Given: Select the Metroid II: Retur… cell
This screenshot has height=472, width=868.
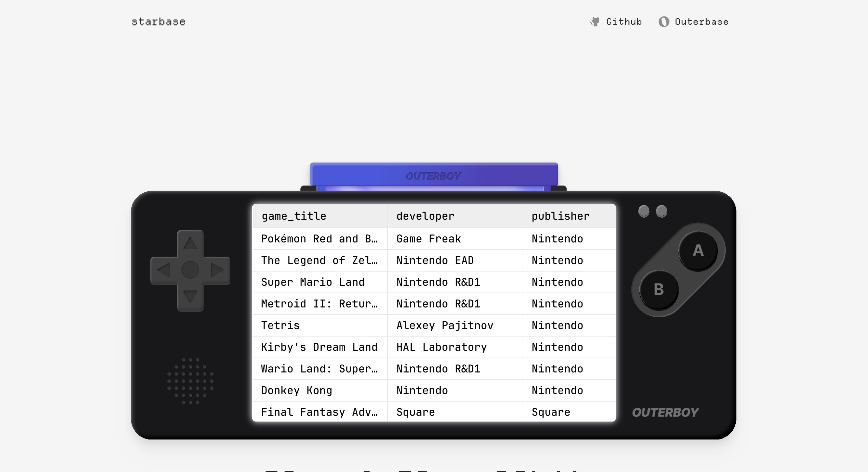Looking at the screenshot, I should click(x=320, y=304).
